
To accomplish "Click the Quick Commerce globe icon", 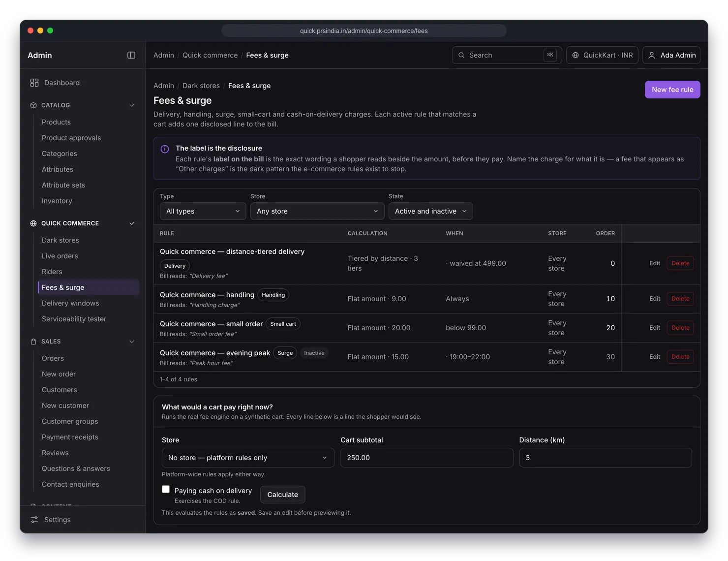I will click(x=33, y=223).
